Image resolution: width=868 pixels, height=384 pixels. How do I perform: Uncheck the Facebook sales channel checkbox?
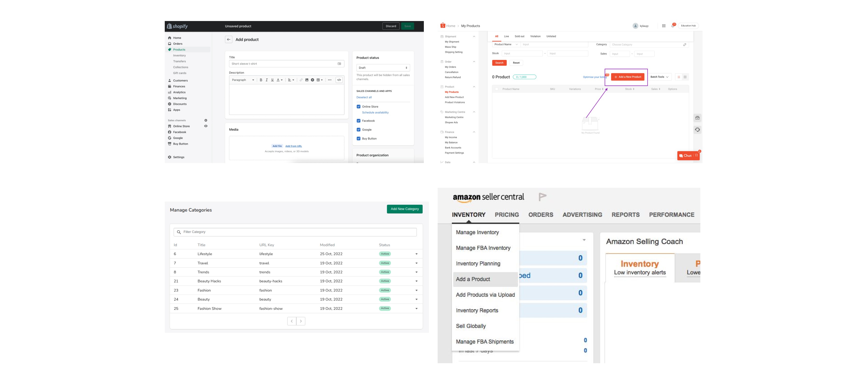pyautogui.click(x=359, y=121)
